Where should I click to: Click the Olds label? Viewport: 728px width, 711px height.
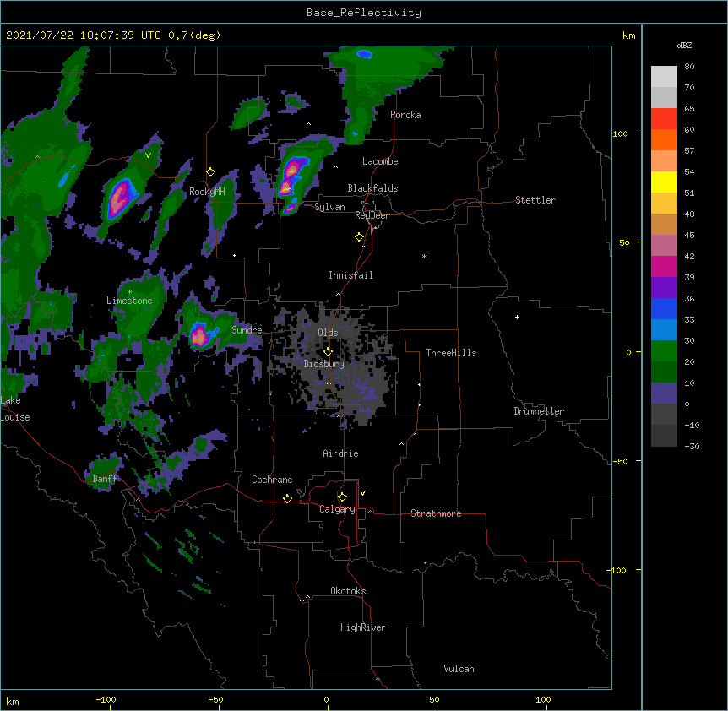tap(328, 333)
